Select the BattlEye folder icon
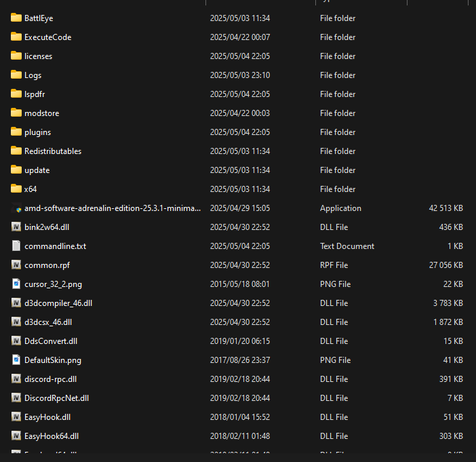Screen dimensions: 476x462 point(16,18)
